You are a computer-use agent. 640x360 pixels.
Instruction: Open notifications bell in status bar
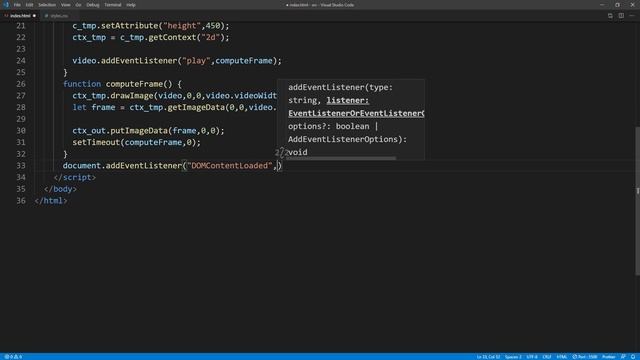(x=633, y=357)
